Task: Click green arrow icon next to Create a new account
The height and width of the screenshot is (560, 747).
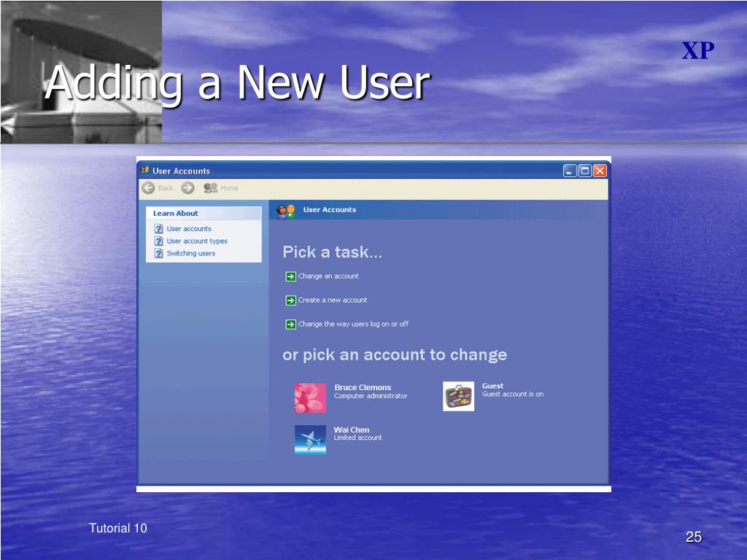Action: (x=290, y=300)
